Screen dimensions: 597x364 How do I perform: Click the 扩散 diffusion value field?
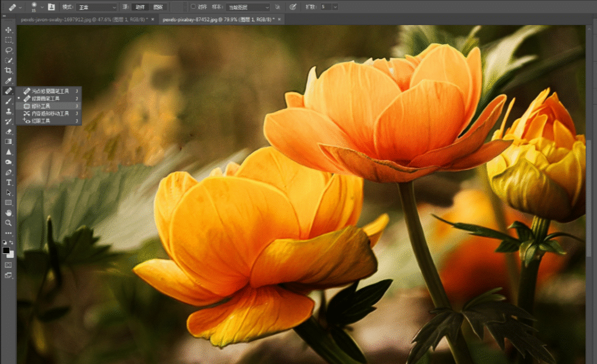(326, 7)
